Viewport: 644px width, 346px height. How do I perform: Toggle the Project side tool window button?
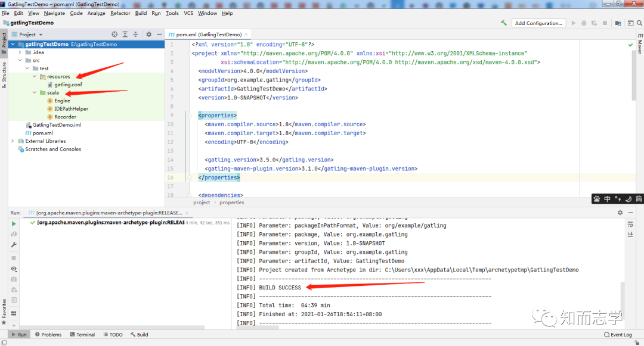(x=4, y=43)
